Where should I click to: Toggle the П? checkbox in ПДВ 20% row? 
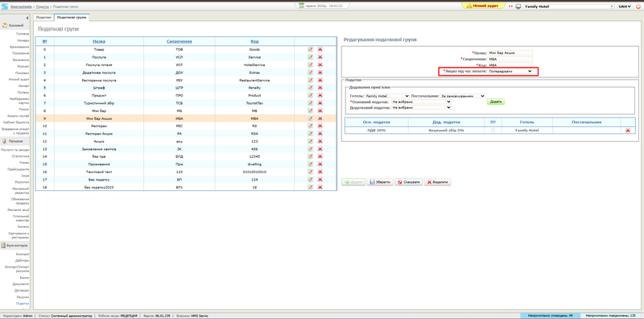pyautogui.click(x=493, y=130)
